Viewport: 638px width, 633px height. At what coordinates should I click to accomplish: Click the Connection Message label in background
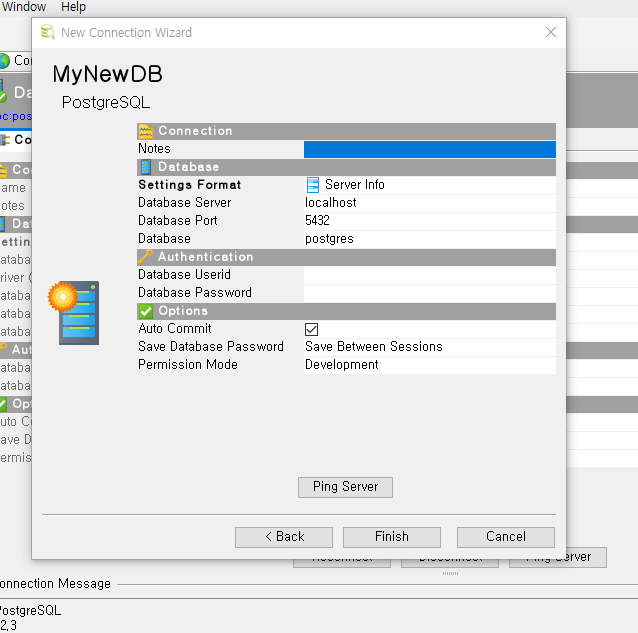(55, 584)
